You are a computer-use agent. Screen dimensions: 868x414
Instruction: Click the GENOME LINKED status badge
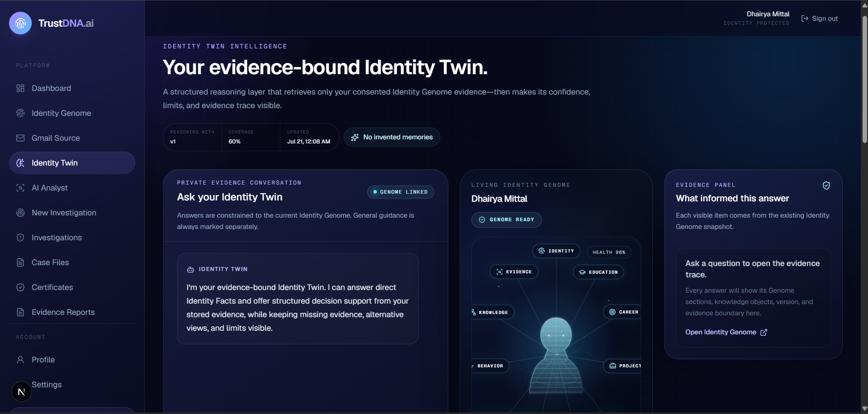tap(401, 192)
